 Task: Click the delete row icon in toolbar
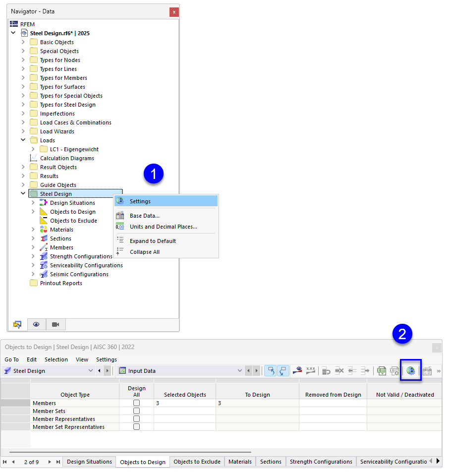pos(340,370)
